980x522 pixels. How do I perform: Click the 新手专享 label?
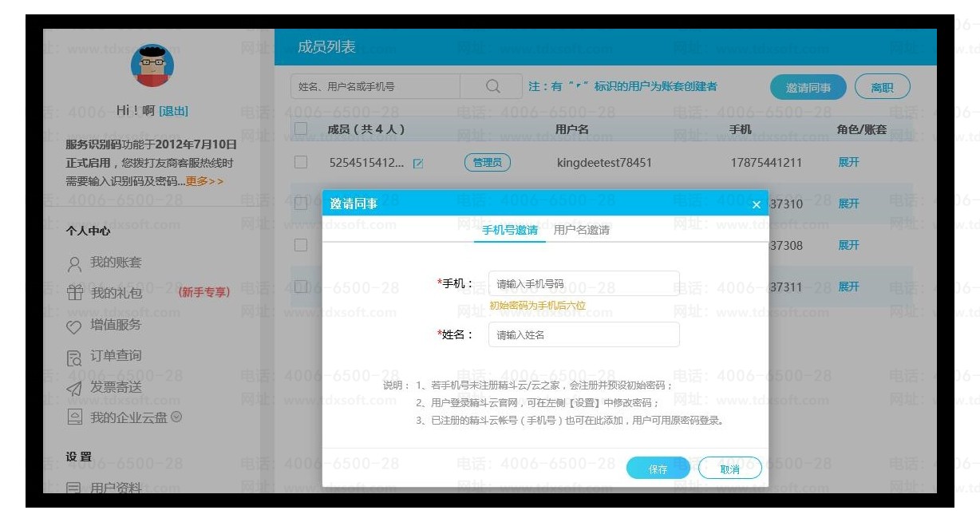(x=204, y=292)
